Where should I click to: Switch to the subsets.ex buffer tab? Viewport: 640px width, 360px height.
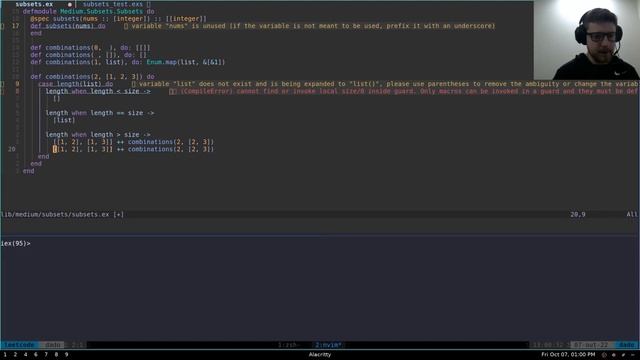[x=34, y=4]
